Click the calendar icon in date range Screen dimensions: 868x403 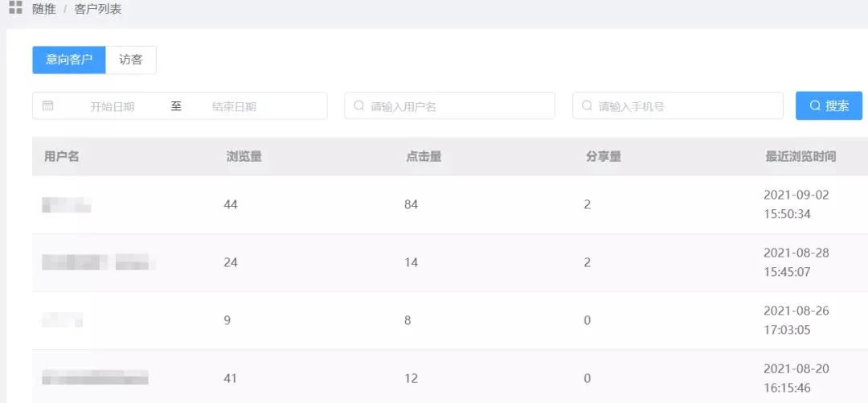[x=47, y=105]
